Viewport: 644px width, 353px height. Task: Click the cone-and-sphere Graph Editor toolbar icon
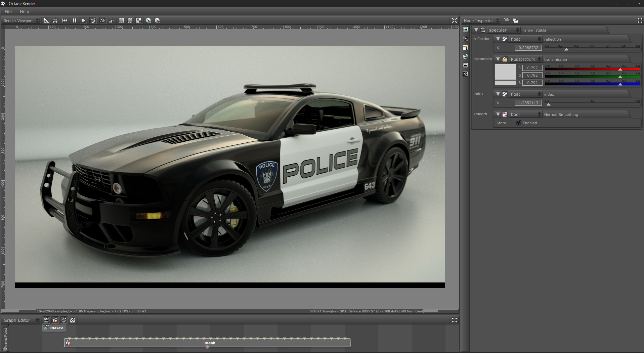55,320
